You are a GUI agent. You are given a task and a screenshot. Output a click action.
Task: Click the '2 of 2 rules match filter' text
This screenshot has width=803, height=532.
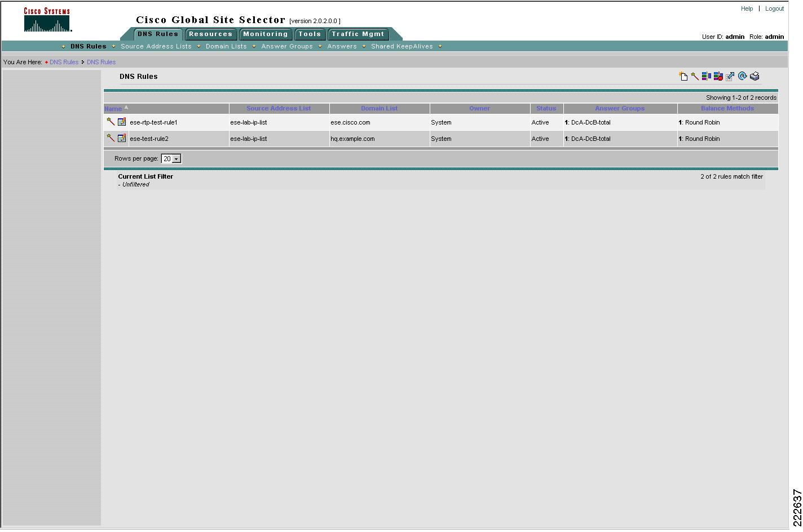coord(731,176)
